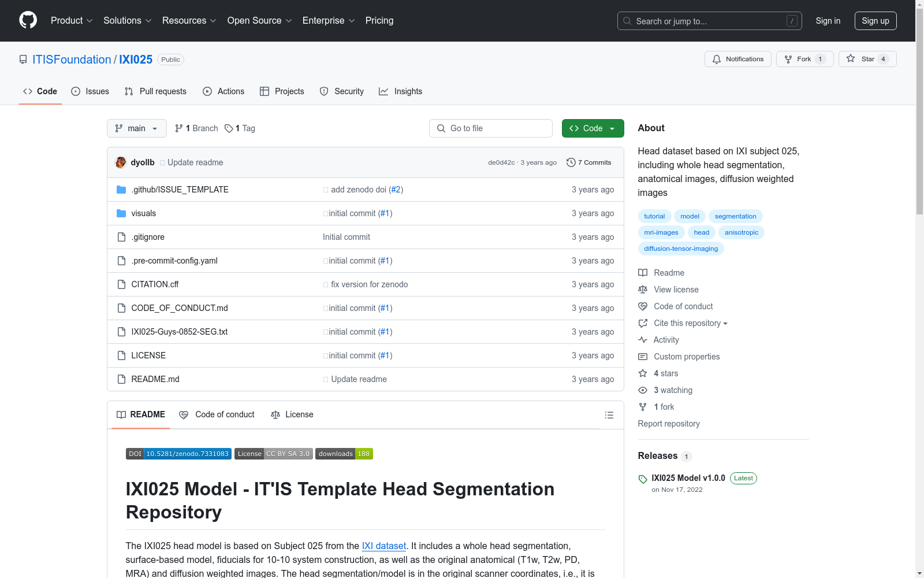This screenshot has width=924, height=578.
Task: Click the diffusion-tensor-imaging topic tag
Action: (681, 249)
